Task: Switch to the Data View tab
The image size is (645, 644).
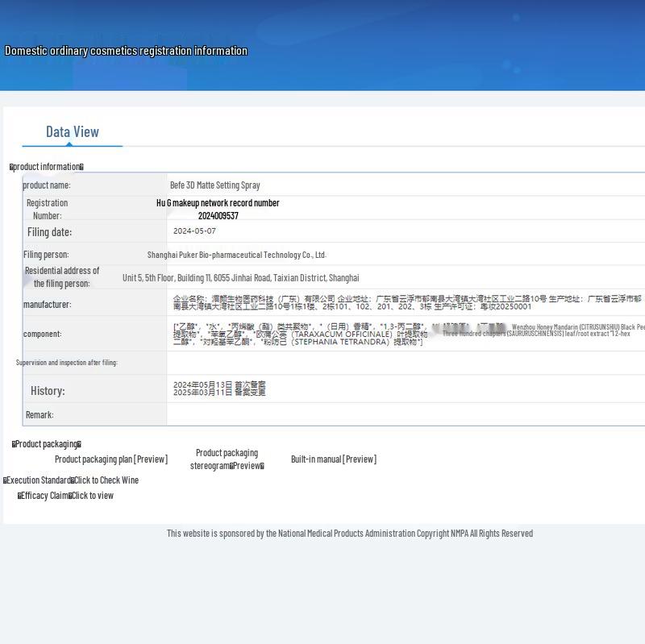Action: click(x=72, y=132)
